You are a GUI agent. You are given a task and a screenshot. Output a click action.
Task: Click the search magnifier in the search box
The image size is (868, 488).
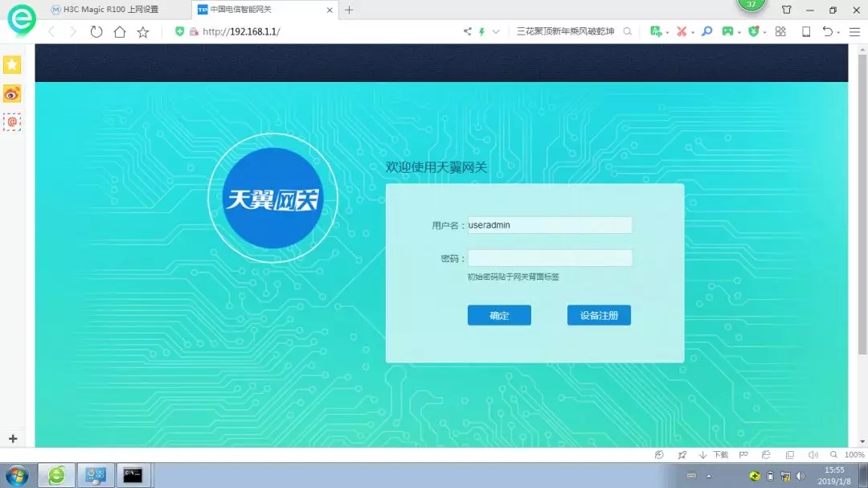[627, 31]
